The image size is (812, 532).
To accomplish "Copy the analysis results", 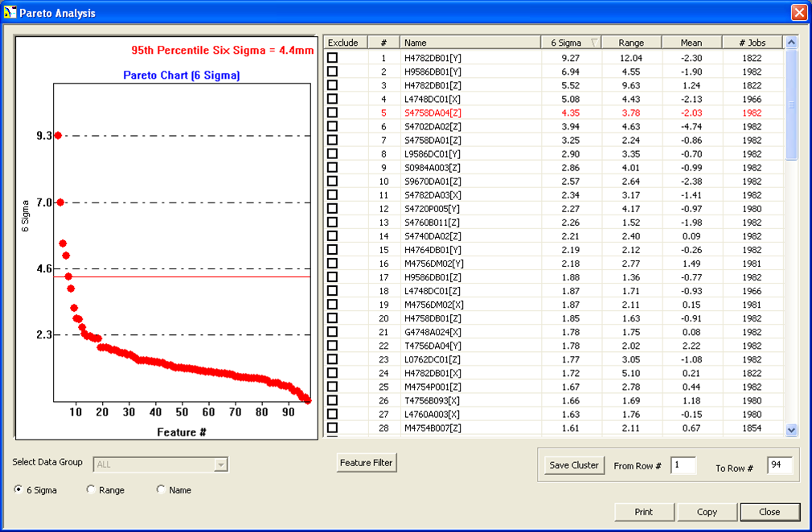I will [x=706, y=512].
